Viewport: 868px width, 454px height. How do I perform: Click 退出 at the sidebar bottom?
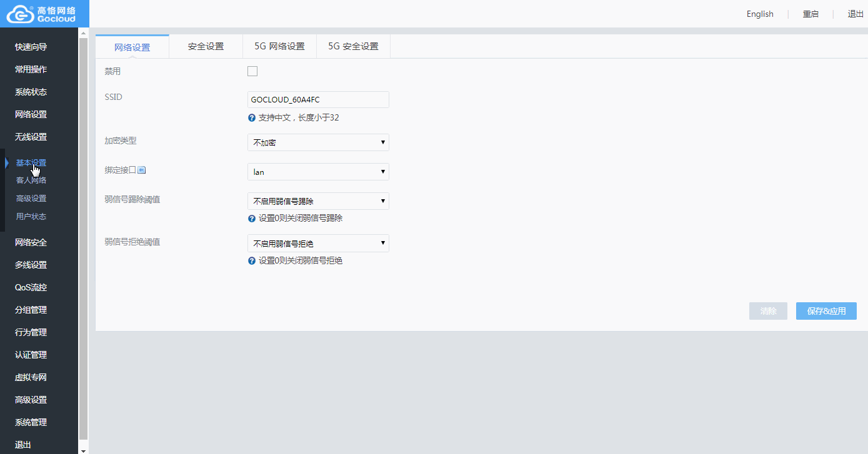click(x=23, y=445)
